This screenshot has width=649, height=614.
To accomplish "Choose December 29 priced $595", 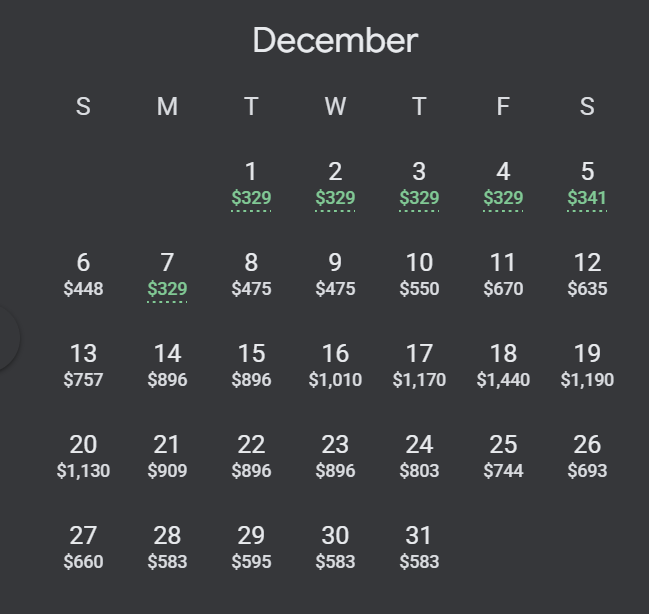I will (251, 549).
